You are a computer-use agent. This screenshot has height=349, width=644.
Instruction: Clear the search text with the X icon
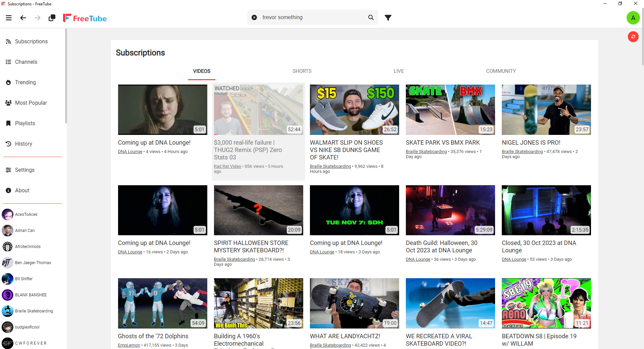click(254, 17)
